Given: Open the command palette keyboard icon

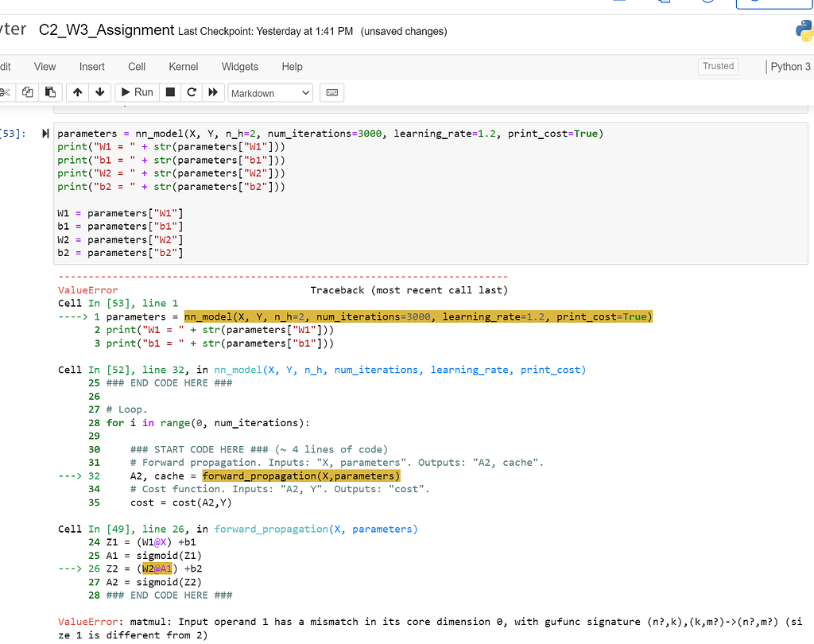Looking at the screenshot, I should click(331, 92).
